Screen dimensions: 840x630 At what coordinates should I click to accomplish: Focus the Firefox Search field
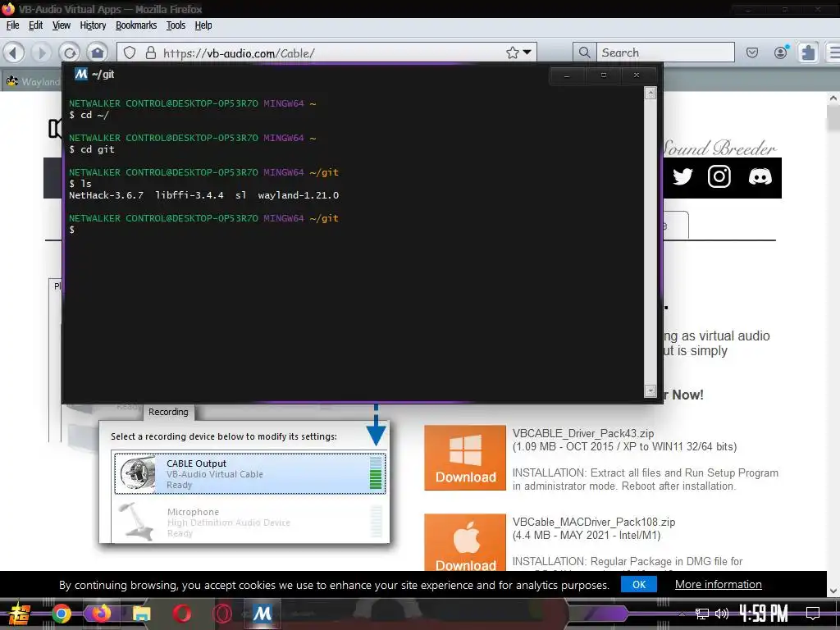[x=665, y=52]
